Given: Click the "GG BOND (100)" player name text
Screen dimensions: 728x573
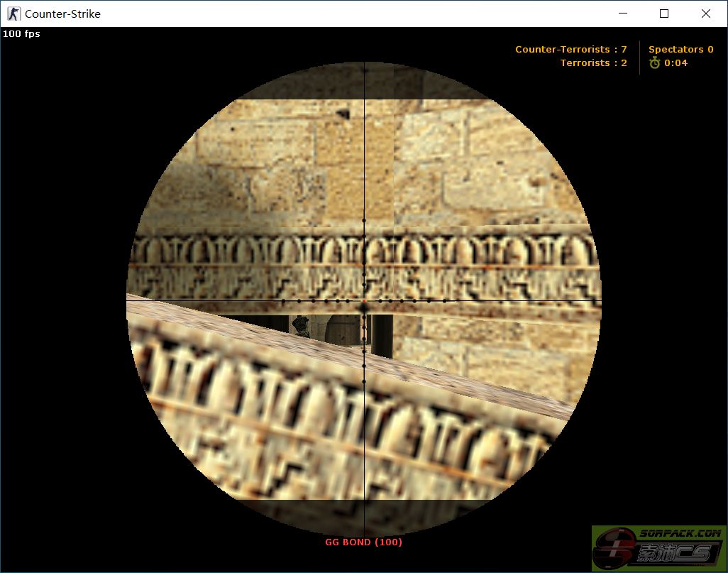Looking at the screenshot, I should tap(363, 542).
